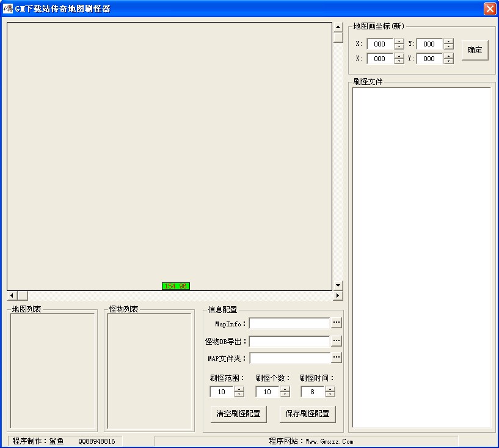Increase the 刷怪时间 value with up arrow
Viewport: 499px width, 448px height.
(x=330, y=389)
